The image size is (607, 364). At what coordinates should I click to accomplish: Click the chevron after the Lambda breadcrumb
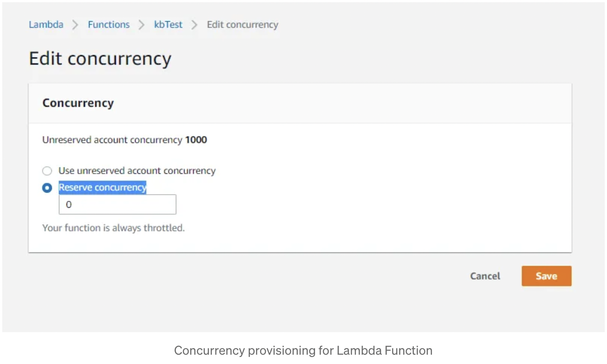coord(75,25)
